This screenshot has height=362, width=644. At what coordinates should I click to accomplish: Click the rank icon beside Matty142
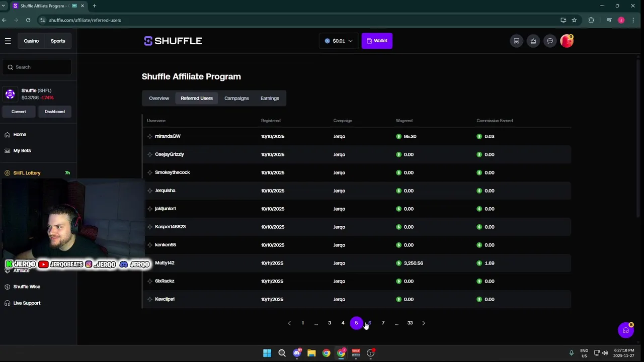click(x=150, y=263)
